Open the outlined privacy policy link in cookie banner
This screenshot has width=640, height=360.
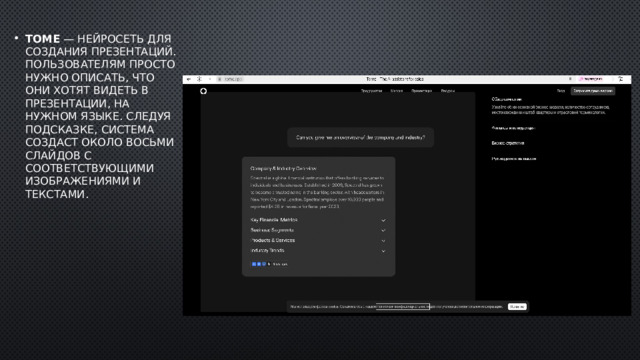click(403, 307)
